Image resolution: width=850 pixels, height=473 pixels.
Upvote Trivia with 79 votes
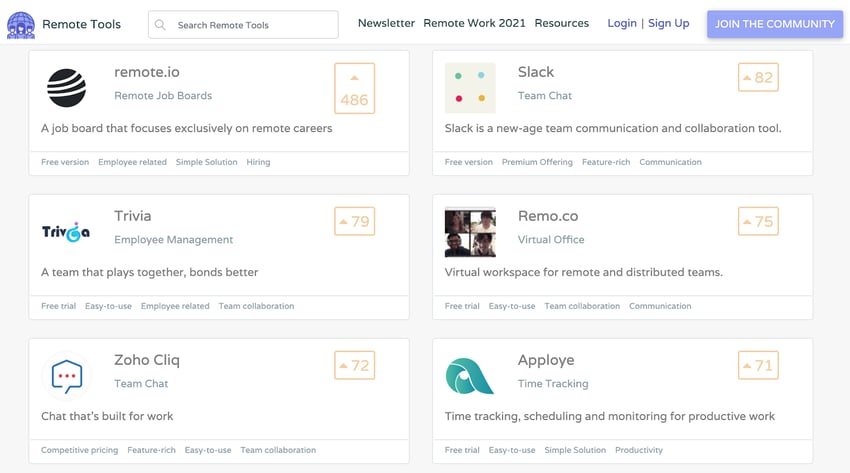point(355,221)
